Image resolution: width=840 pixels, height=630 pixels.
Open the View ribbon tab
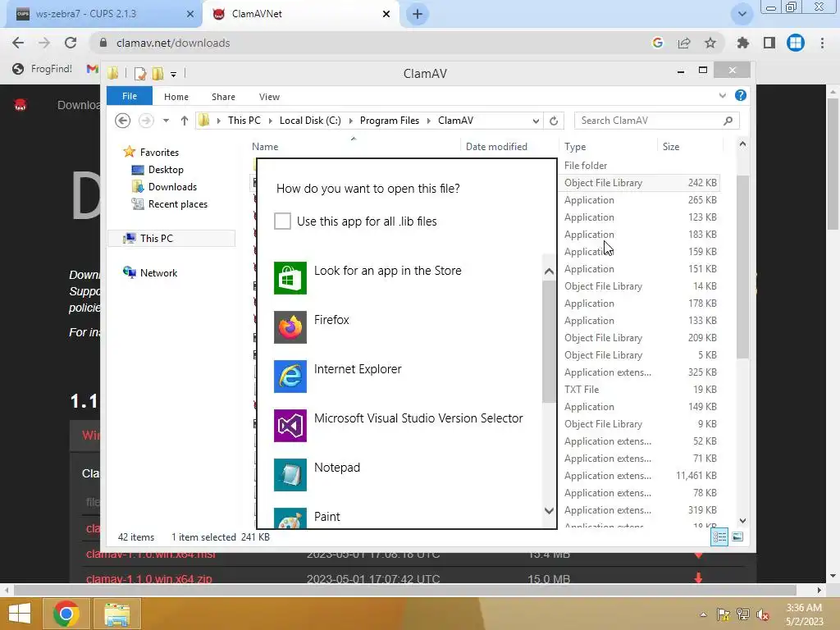pos(269,97)
